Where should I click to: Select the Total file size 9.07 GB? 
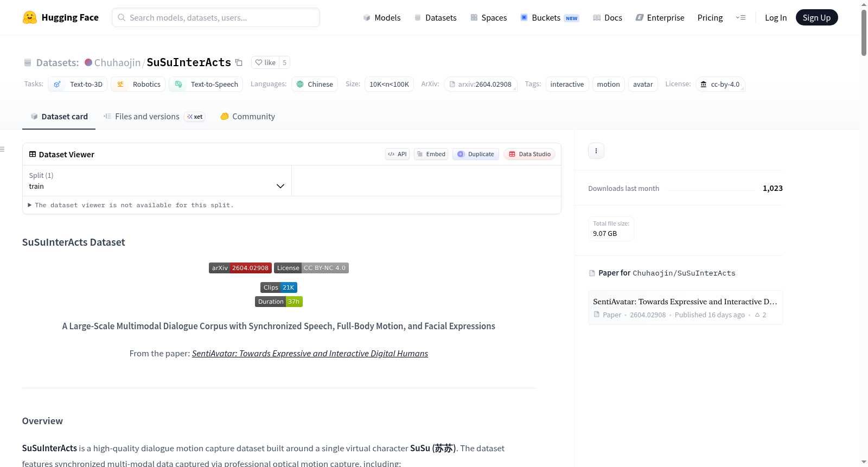pyautogui.click(x=611, y=229)
